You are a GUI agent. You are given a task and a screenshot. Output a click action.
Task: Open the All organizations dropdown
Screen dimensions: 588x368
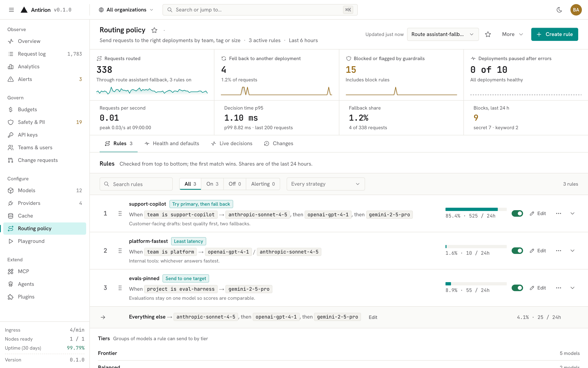tap(126, 10)
